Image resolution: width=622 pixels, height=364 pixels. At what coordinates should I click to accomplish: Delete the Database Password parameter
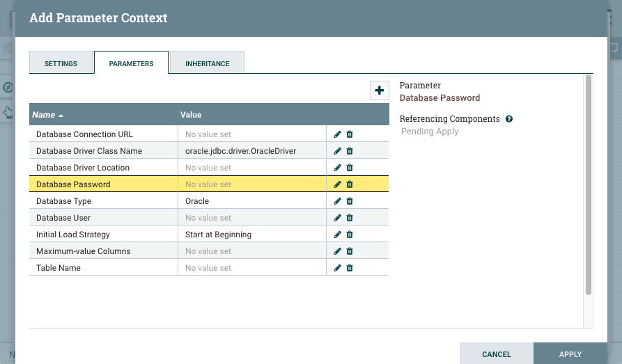coord(350,184)
